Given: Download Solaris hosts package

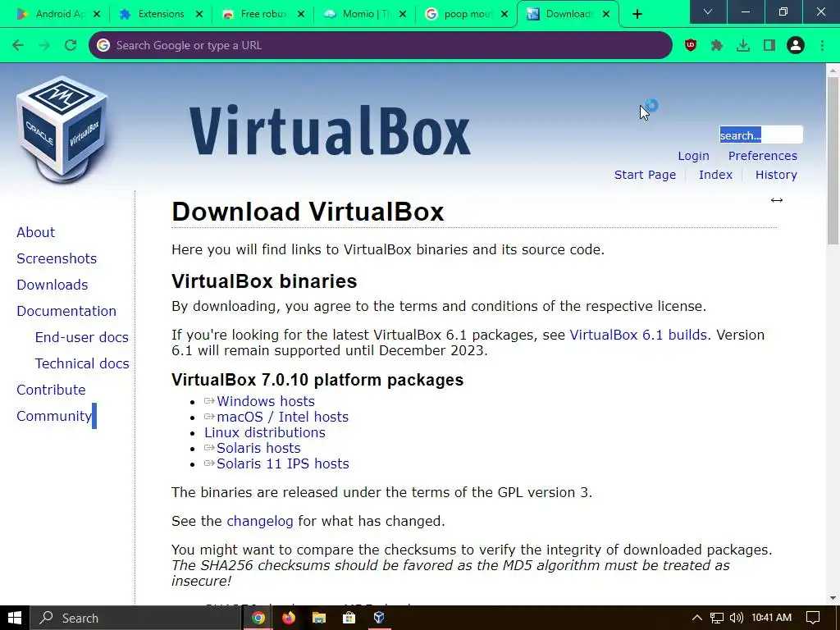Looking at the screenshot, I should [x=258, y=448].
